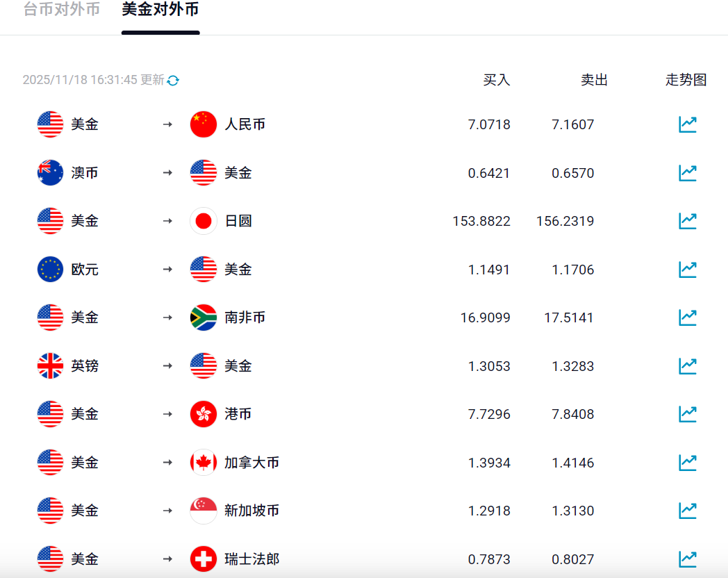Open the trend chart for 英镑 to 美金

point(687,365)
